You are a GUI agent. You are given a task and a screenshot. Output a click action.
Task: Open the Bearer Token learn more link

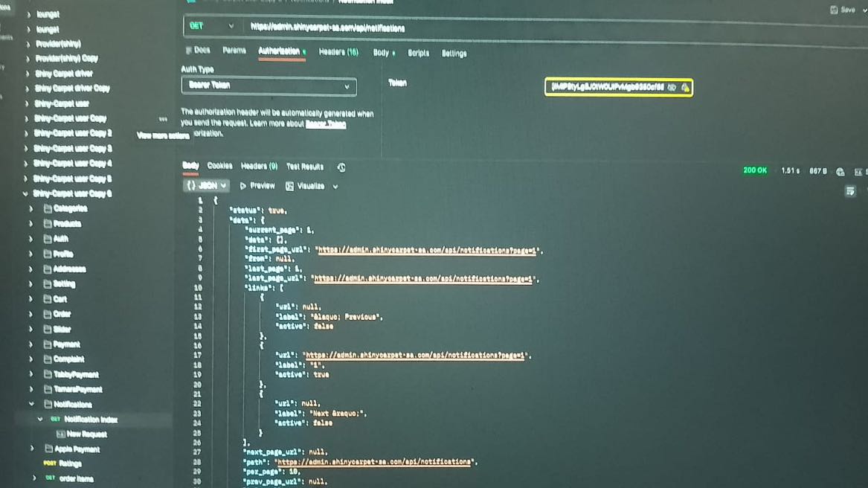coord(325,124)
